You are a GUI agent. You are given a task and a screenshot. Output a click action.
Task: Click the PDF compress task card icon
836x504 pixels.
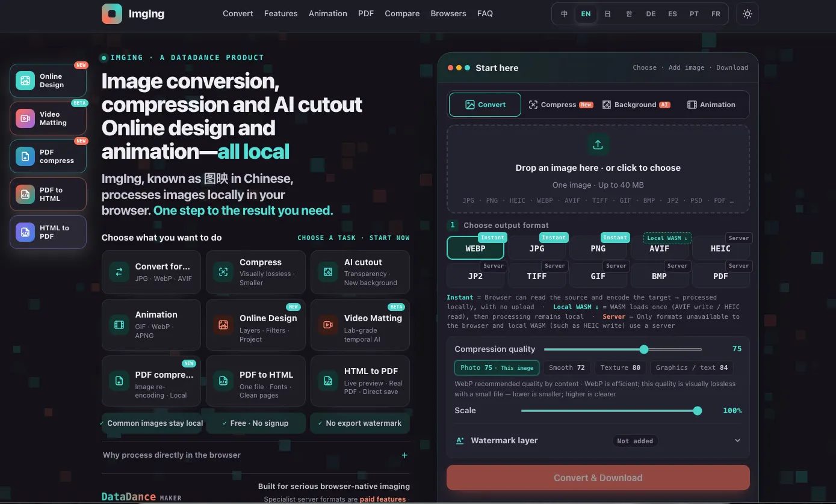point(119,381)
